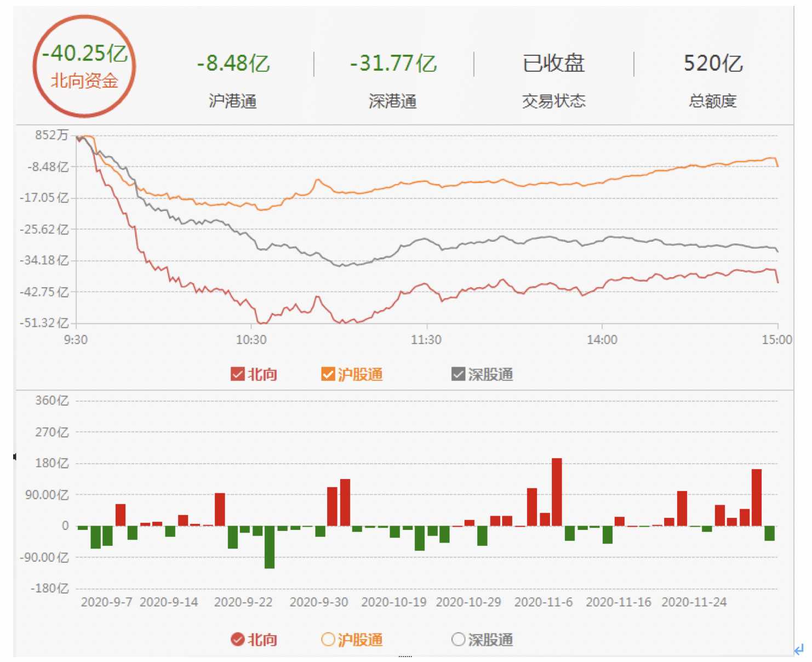Click the tallest red bar near 2020-11-6
The height and width of the screenshot is (662, 812).
557,492
